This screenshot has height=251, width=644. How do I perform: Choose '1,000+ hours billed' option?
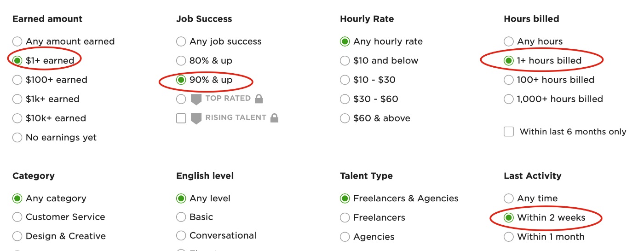(x=509, y=99)
